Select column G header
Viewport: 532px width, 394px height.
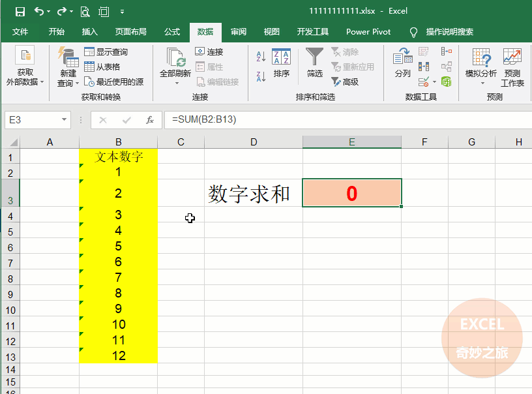coord(471,142)
